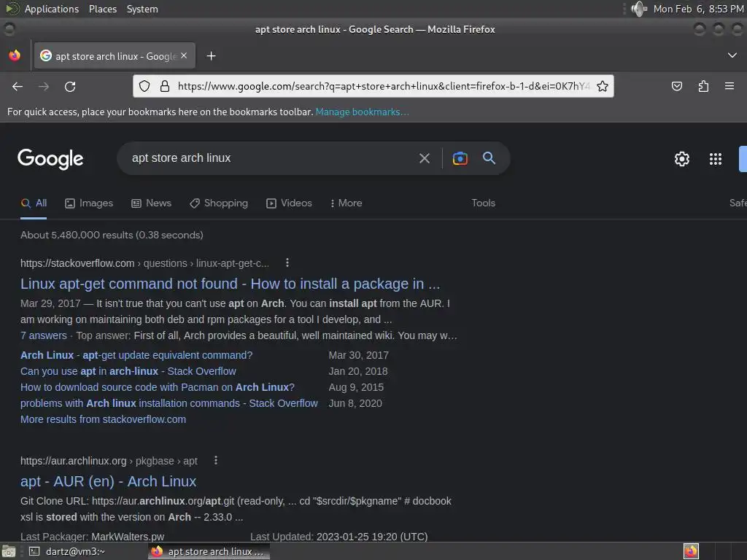
Task: Open the Google apps grid
Action: coord(715,158)
